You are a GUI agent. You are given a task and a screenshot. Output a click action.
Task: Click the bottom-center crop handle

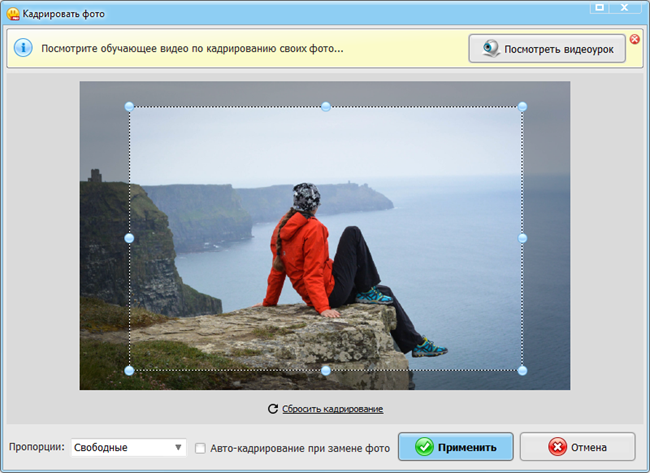click(326, 370)
